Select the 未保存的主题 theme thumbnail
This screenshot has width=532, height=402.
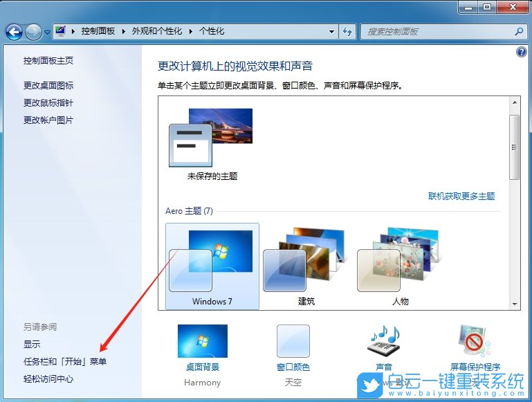pos(211,138)
